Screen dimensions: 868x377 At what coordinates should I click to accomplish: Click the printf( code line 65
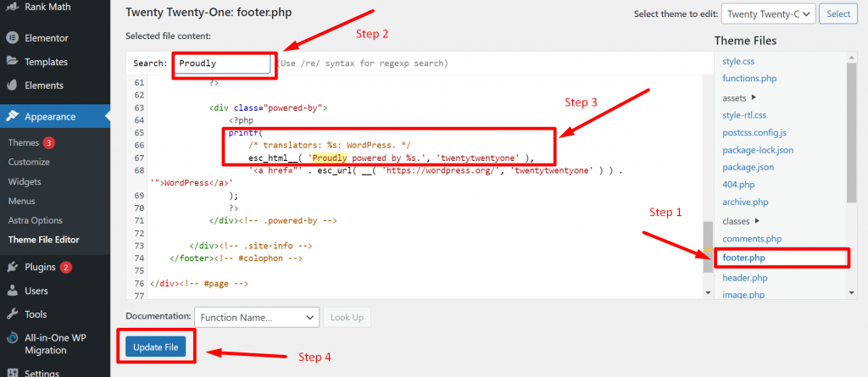coord(245,133)
